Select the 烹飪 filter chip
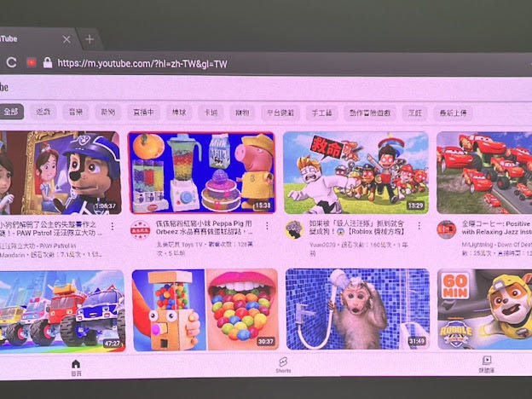The width and height of the screenshot is (532, 399). click(414, 113)
